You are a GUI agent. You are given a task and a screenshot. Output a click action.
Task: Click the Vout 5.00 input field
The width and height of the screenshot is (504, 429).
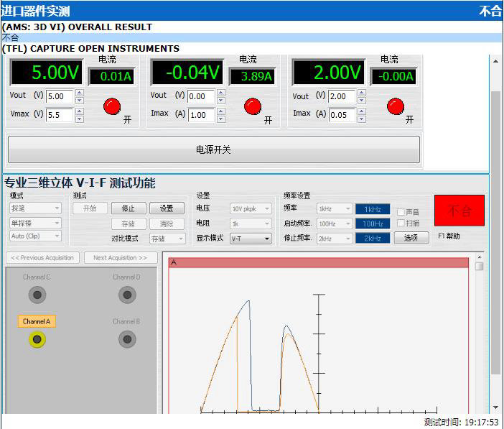(x=60, y=96)
